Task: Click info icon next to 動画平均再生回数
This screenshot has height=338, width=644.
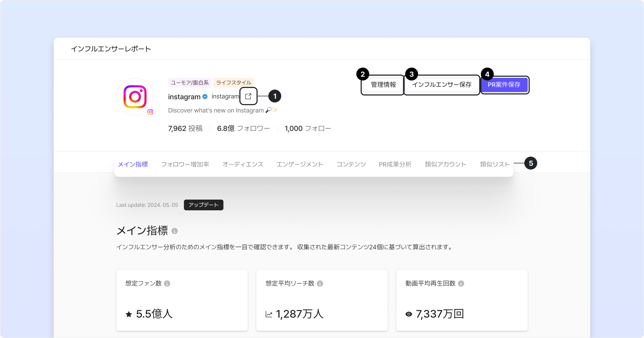Action: [461, 284]
